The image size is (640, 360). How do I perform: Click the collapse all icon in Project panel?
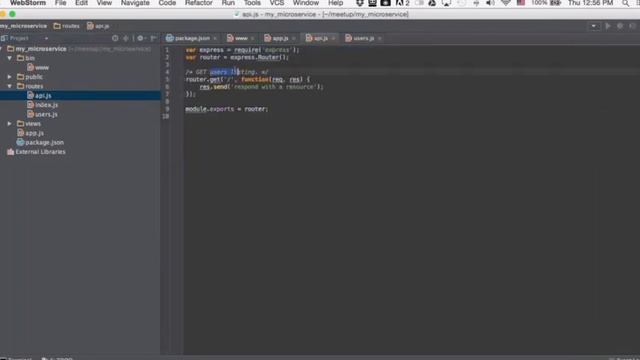pyautogui.click(x=126, y=38)
